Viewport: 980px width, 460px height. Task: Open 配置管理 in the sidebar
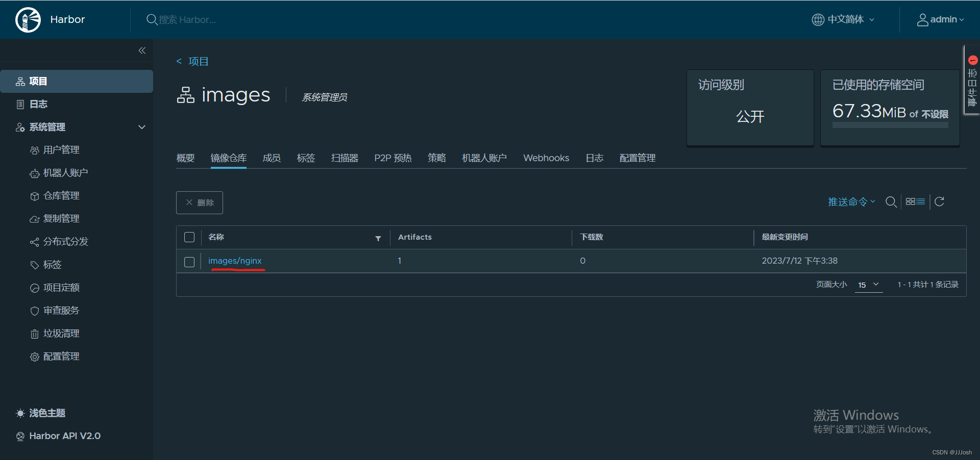click(61, 356)
